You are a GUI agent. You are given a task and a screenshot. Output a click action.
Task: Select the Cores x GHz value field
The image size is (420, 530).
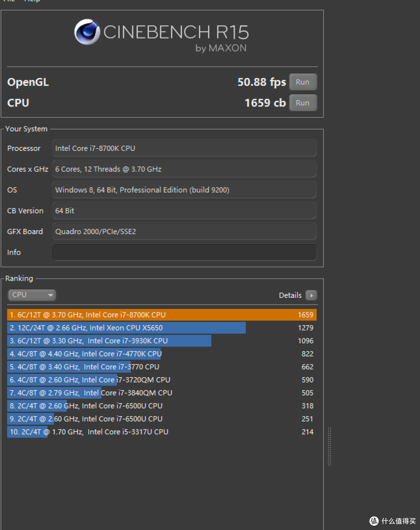(x=184, y=169)
